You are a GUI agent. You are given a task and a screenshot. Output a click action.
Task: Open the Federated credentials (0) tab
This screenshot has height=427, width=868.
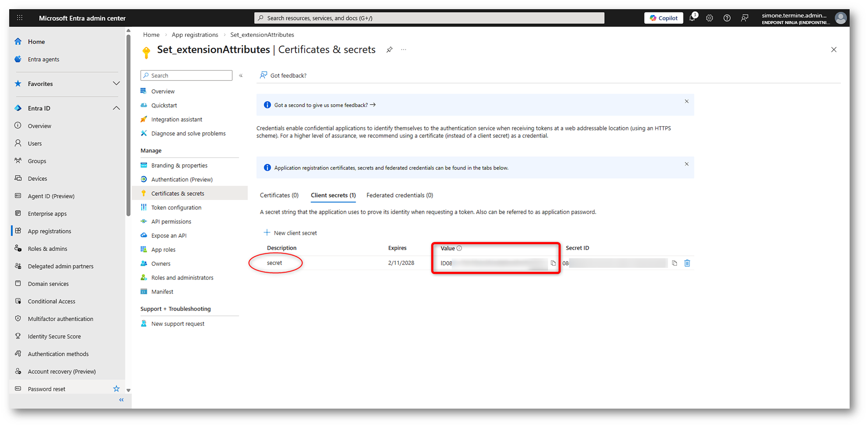400,195
